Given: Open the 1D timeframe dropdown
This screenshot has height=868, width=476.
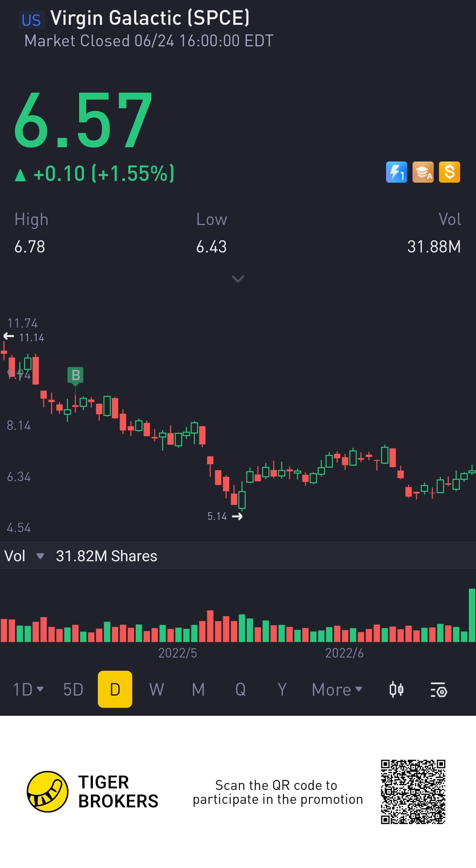Looking at the screenshot, I should (28, 689).
